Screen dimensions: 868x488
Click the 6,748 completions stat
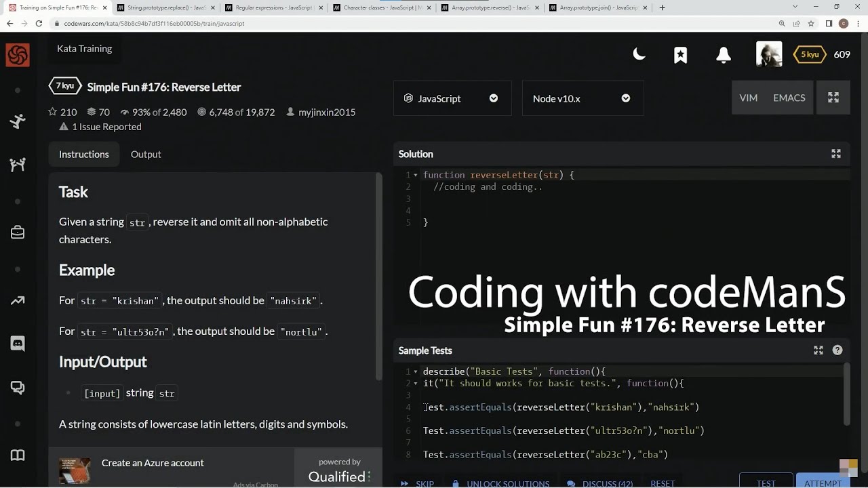coord(235,112)
